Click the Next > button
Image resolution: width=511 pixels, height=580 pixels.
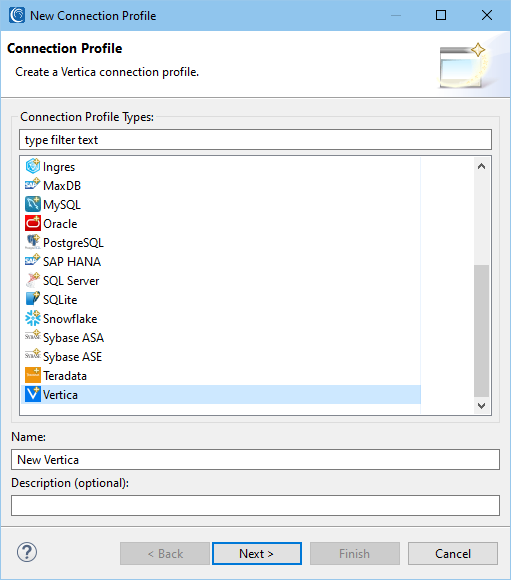coord(257,554)
